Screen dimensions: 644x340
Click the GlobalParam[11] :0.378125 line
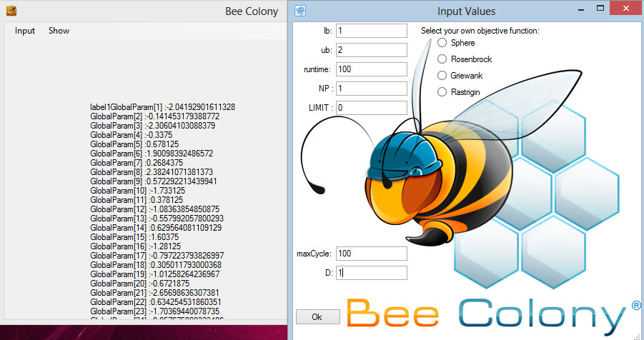point(137,201)
